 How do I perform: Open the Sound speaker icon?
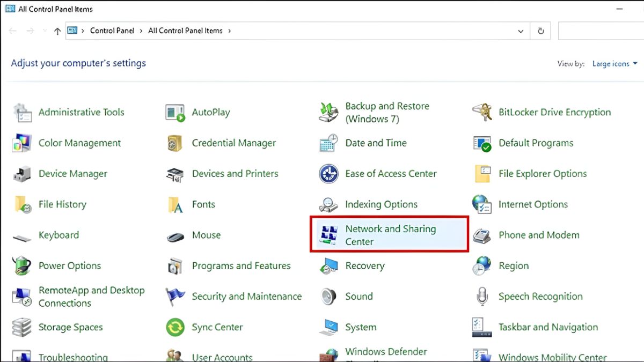[328, 297]
